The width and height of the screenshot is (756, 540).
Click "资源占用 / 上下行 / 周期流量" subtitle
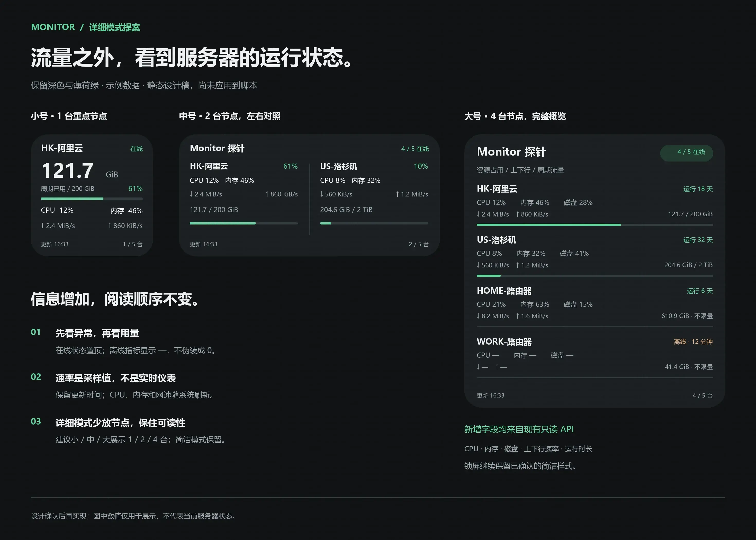click(520, 170)
